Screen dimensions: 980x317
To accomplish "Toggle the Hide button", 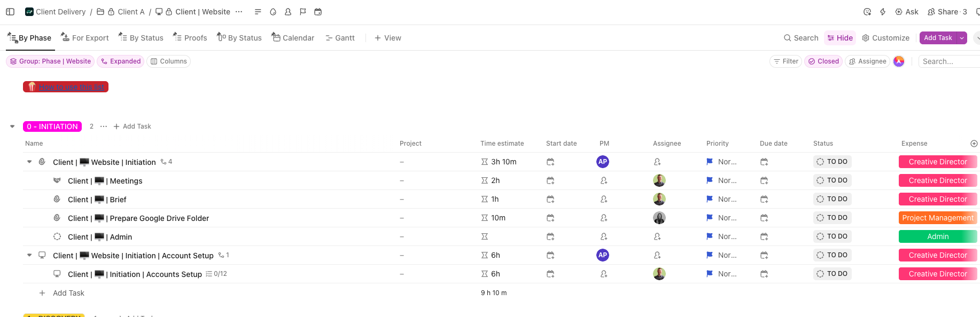I will [x=839, y=38].
